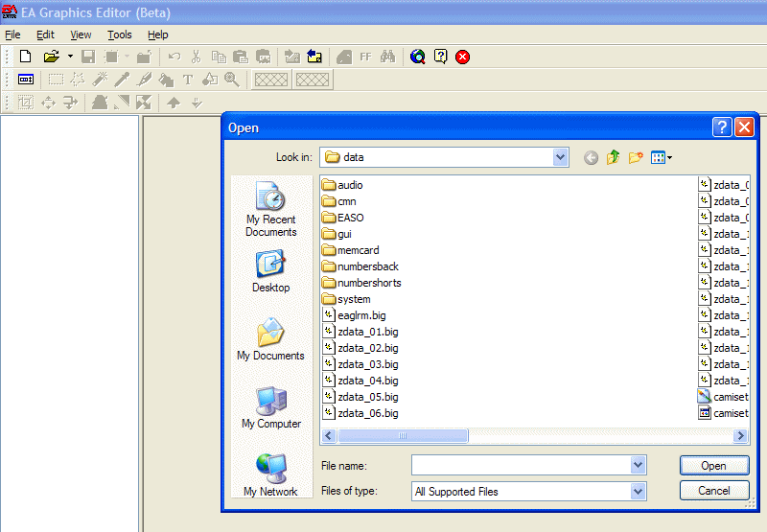Select My Documents shortcut in places bar
Viewport: 767px width, 532px height.
click(270, 339)
